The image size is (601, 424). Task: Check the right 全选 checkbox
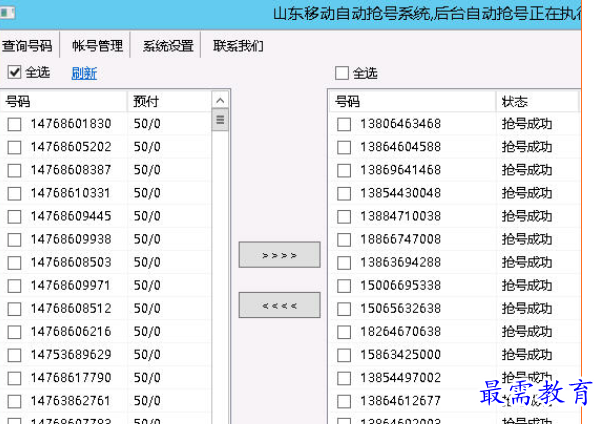click(x=342, y=73)
